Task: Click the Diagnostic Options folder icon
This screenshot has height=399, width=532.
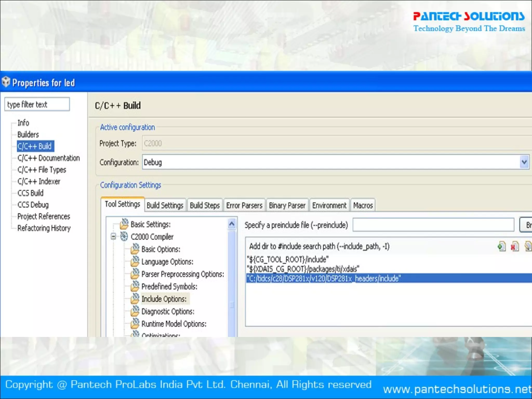Action: (135, 311)
